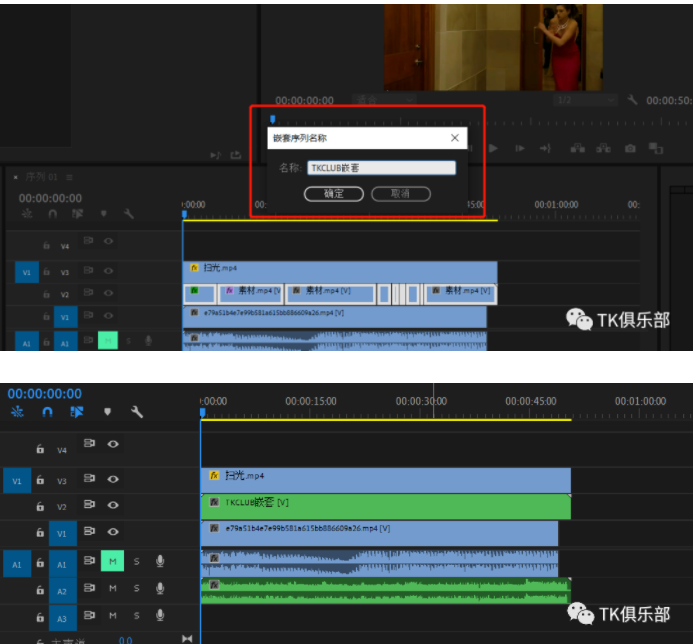The width and height of the screenshot is (697, 644).
Task: Click the fx badge on 扫光.mp4 in lower timeline
Action: click(214, 476)
